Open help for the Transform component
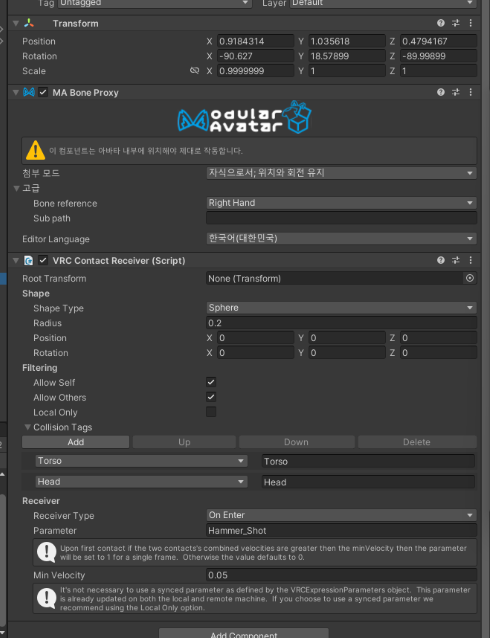Viewport: 490px width, 638px height. [x=441, y=23]
